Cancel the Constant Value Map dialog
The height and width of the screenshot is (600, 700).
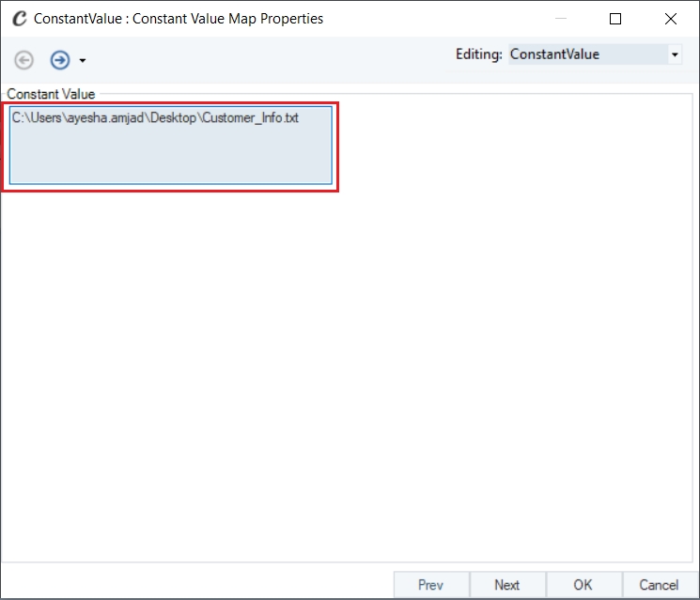659,584
